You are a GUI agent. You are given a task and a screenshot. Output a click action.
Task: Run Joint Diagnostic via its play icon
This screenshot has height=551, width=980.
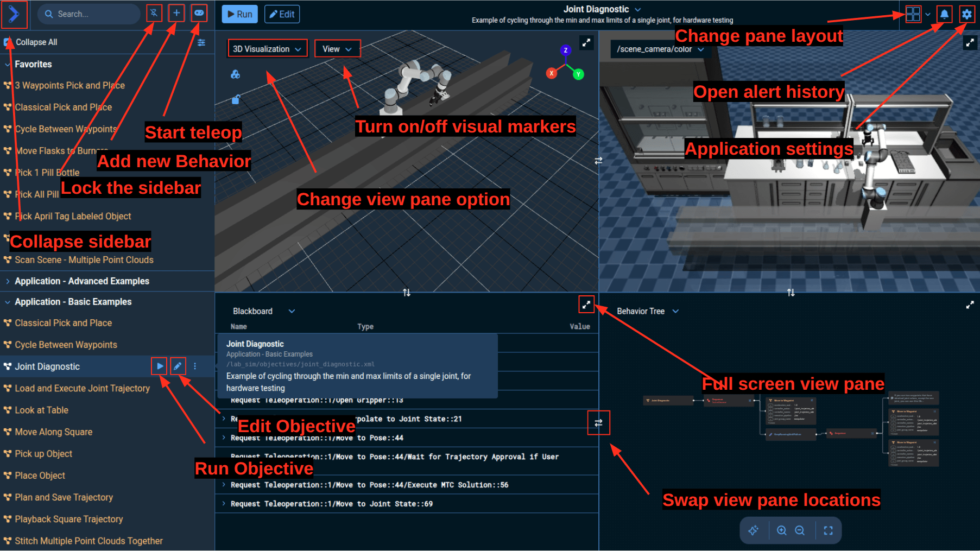click(x=159, y=366)
